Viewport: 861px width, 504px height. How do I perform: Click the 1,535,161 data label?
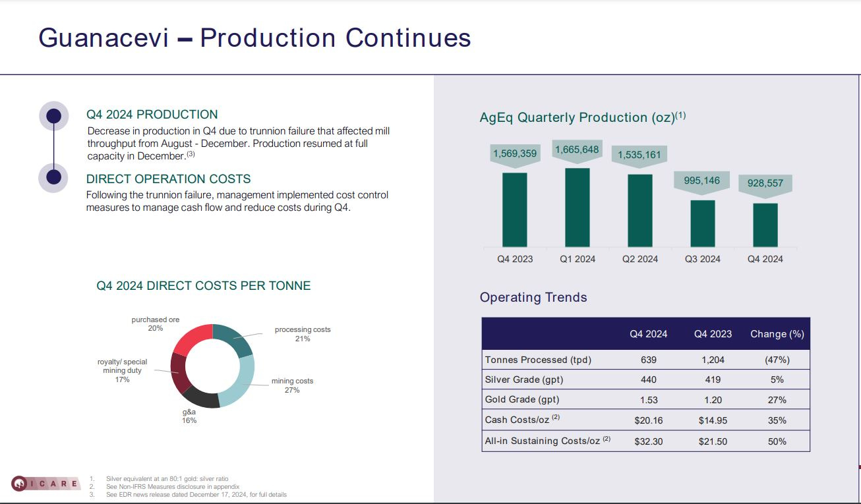(x=640, y=156)
